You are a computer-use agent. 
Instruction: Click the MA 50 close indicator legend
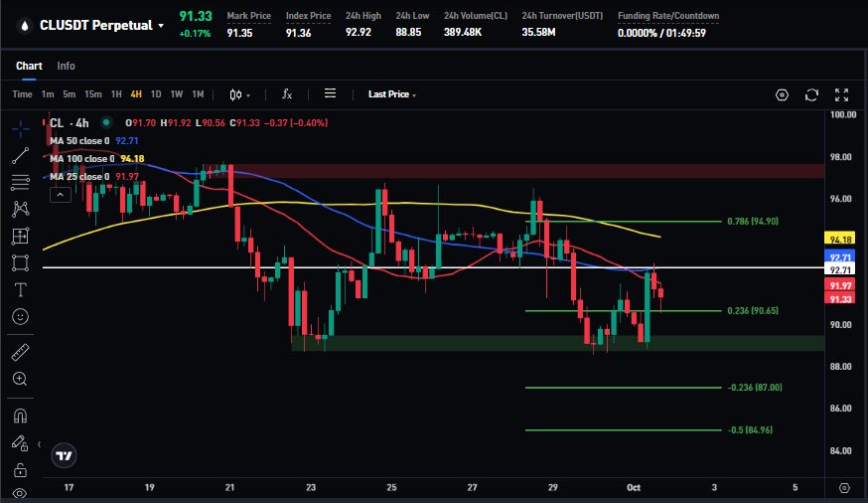tap(94, 141)
